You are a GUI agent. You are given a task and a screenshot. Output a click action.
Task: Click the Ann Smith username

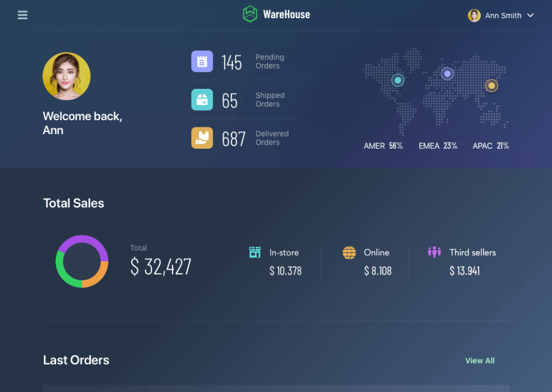click(503, 16)
